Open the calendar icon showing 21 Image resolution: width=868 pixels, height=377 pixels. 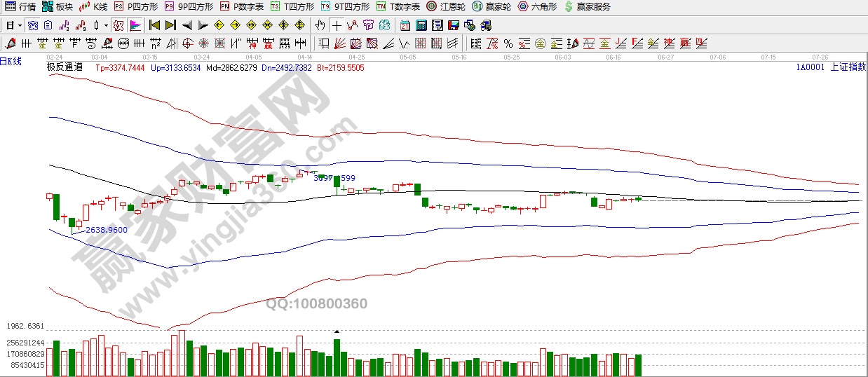click(405, 25)
